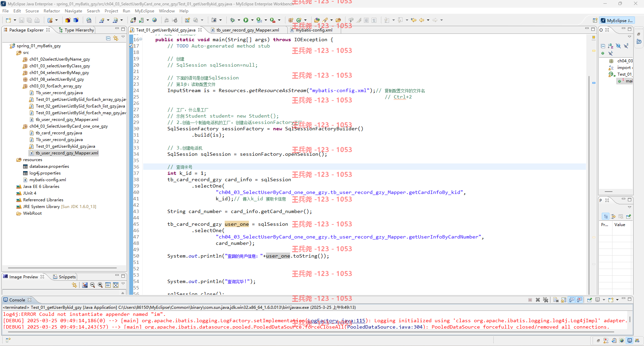The width and height of the screenshot is (644, 346).
Task: Click Zoom In in Image Preview
Action: [x=100, y=285]
